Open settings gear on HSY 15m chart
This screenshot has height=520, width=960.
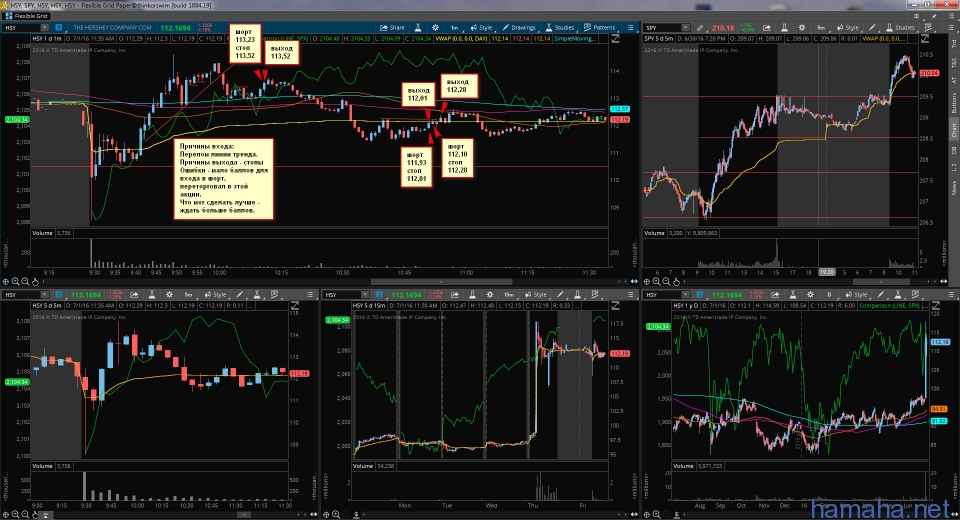pos(490,295)
